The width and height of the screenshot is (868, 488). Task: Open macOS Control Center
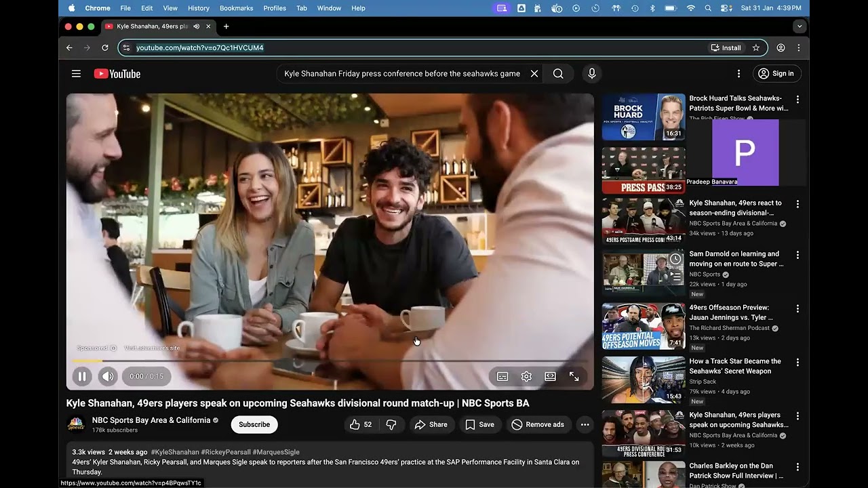pos(726,8)
